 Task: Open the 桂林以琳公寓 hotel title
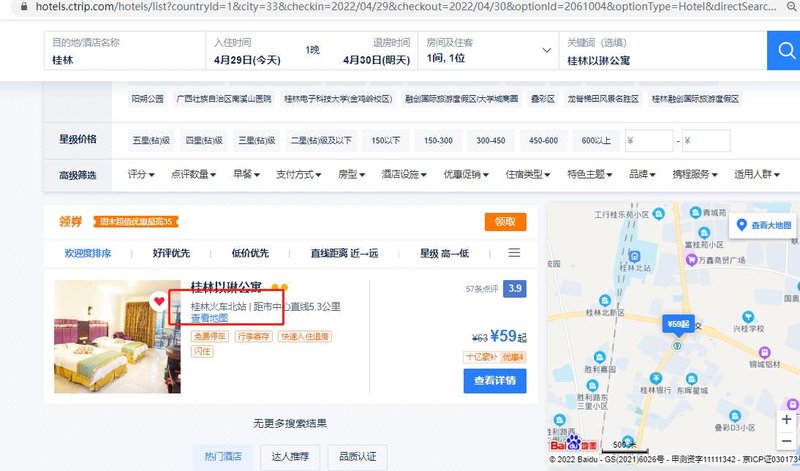[226, 287]
